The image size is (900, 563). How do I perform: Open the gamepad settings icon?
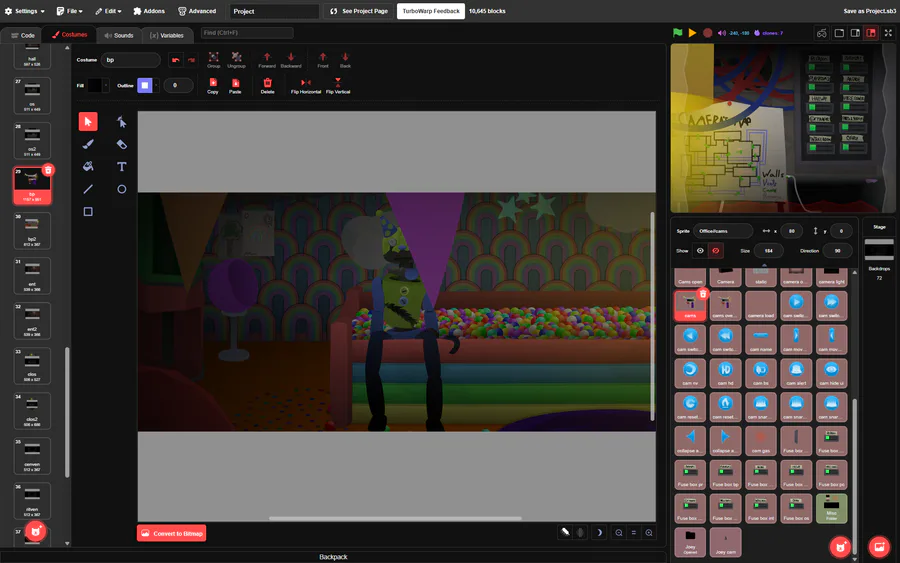822,33
